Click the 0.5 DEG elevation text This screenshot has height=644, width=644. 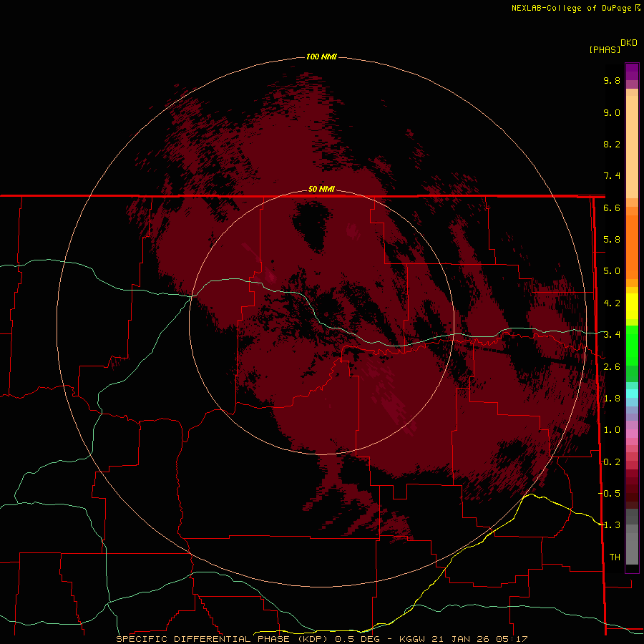pyautogui.click(x=358, y=639)
